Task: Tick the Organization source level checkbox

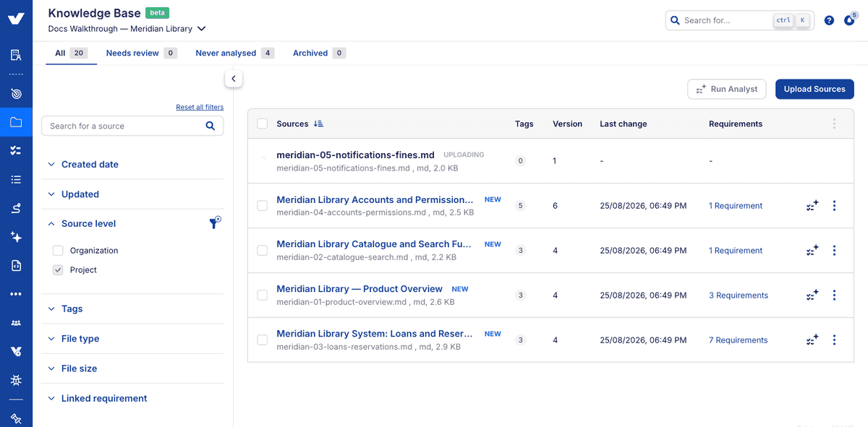Action: (x=58, y=251)
